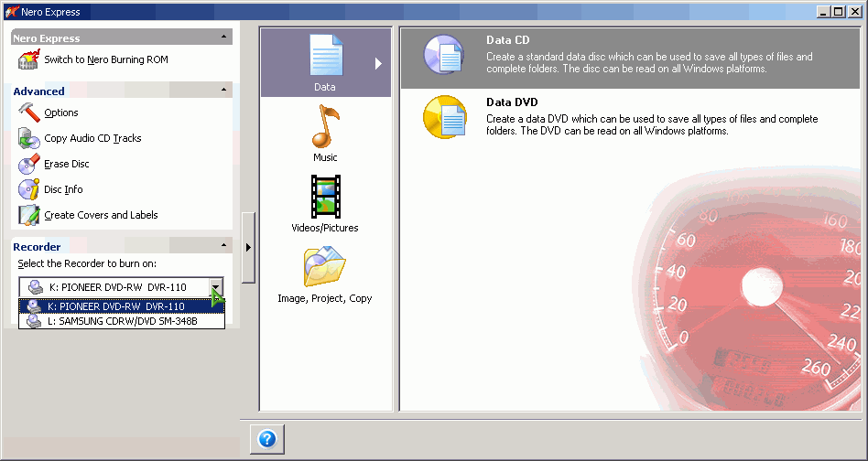
Task: Click the Options hammer icon
Action: coord(28,113)
